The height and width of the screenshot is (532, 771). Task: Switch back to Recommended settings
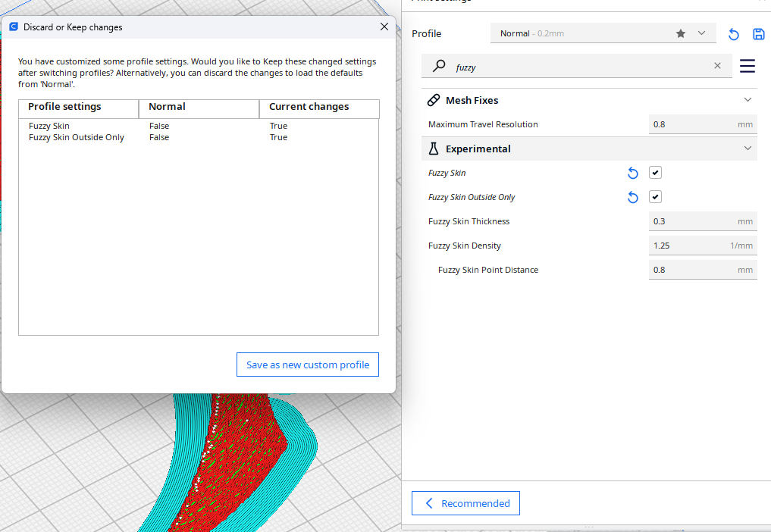465,503
